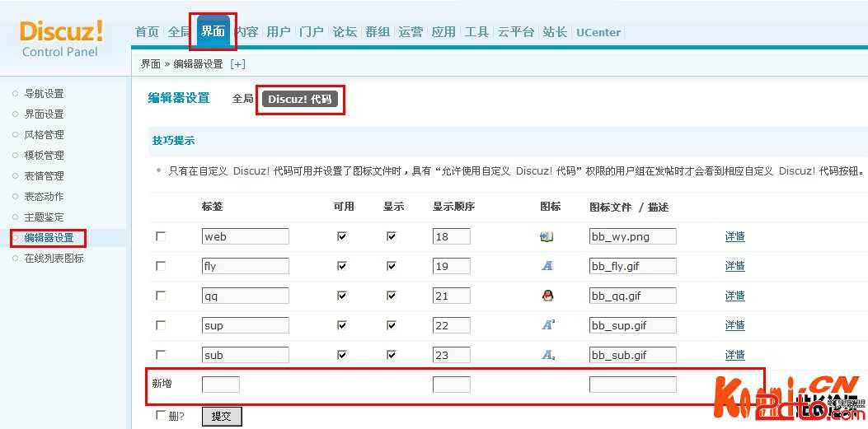
Task: Toggle 显示 checkbox for qq tag
Action: 392,296
